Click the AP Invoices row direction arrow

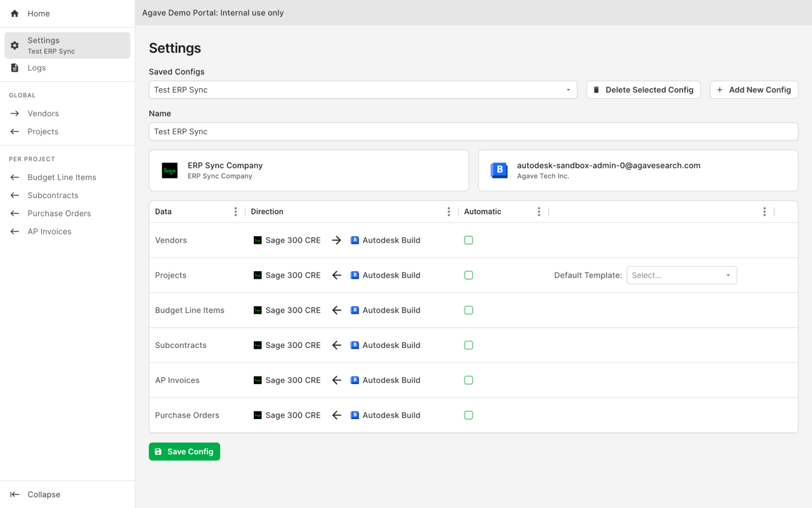tap(337, 380)
